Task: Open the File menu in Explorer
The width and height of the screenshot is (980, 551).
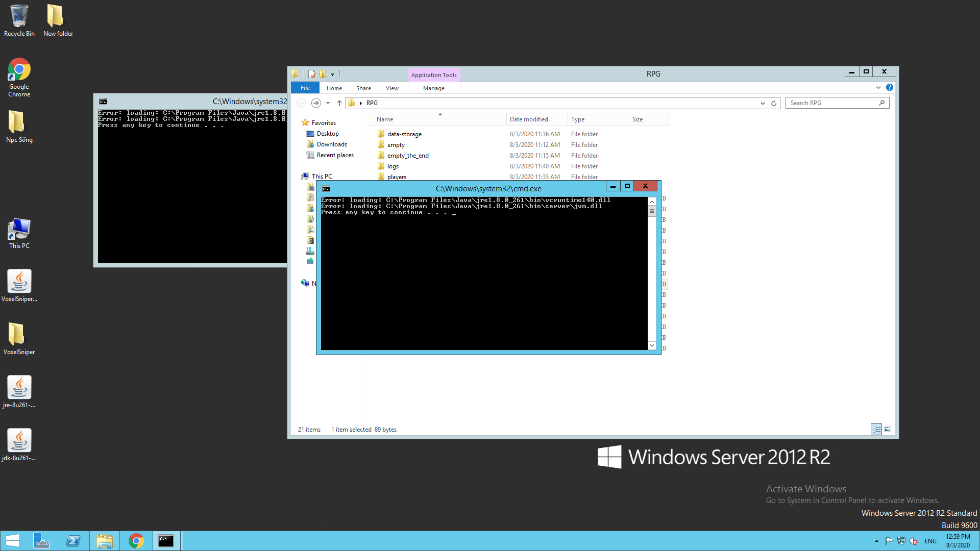Action: pyautogui.click(x=305, y=88)
